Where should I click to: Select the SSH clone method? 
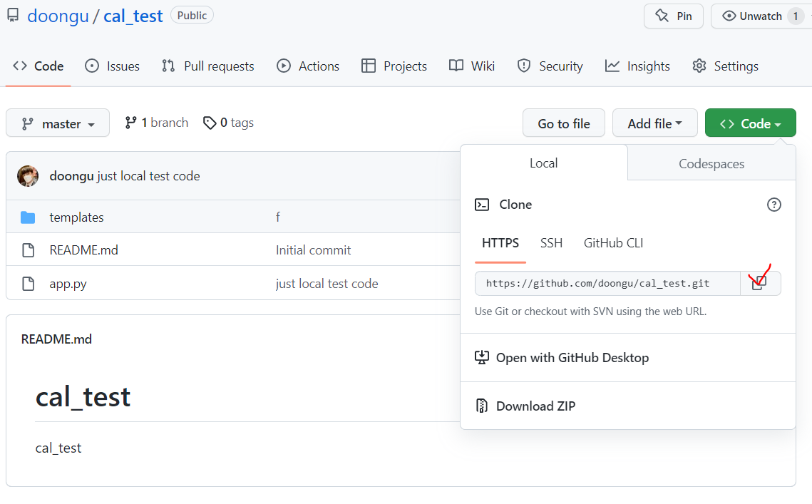[x=551, y=244]
